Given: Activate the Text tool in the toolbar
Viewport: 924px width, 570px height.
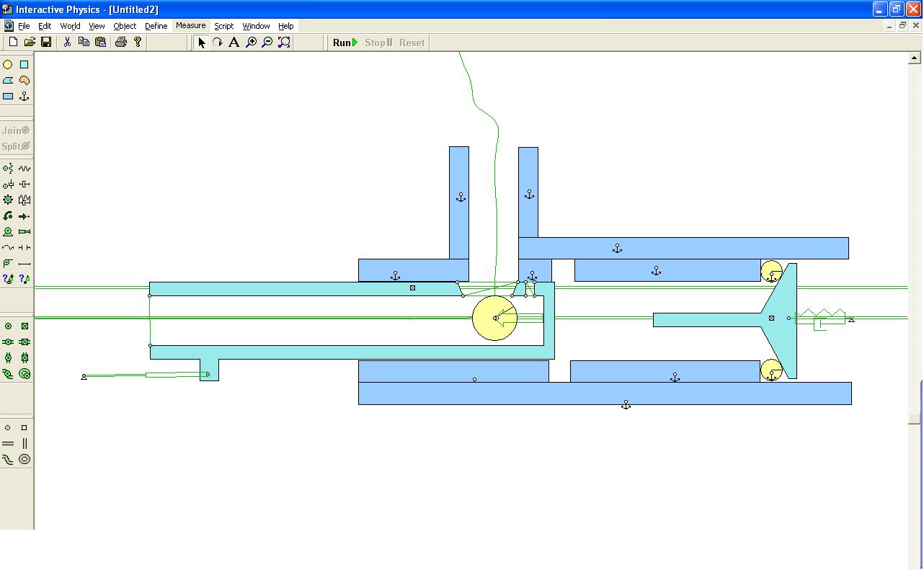Looking at the screenshot, I should point(234,43).
